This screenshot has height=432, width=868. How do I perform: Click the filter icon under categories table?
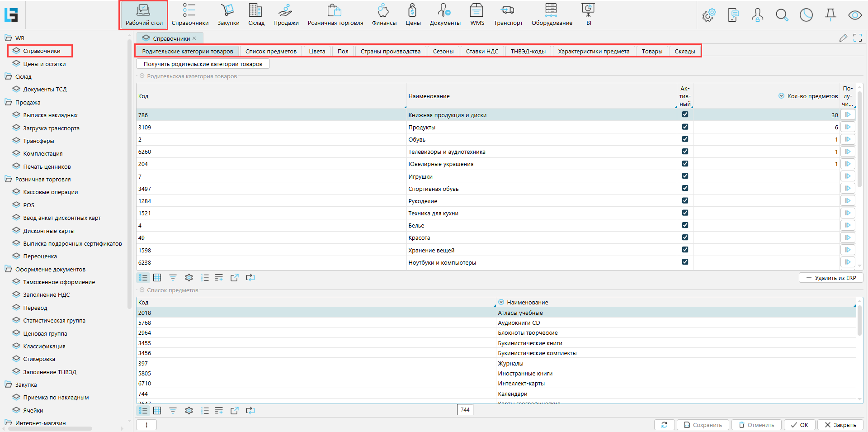tap(173, 278)
